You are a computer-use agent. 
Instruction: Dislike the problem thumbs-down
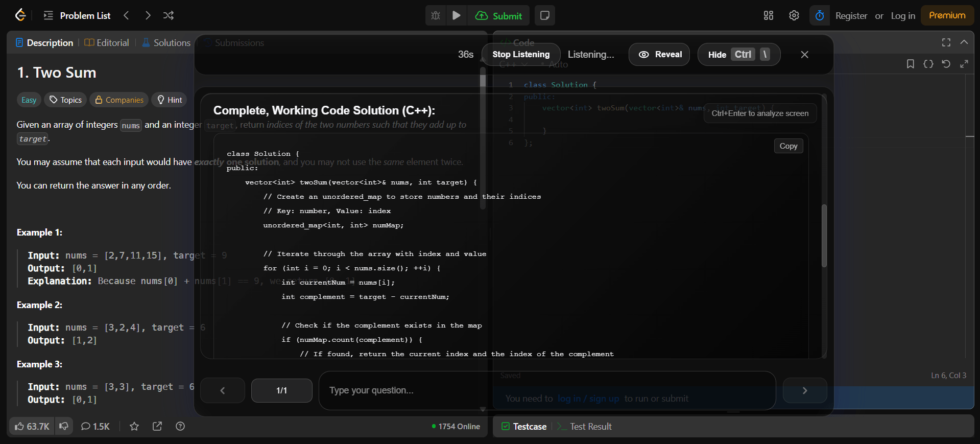64,427
